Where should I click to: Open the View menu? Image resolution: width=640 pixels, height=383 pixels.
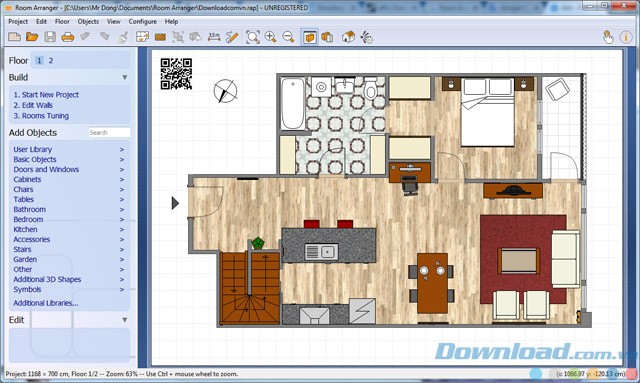pos(113,22)
